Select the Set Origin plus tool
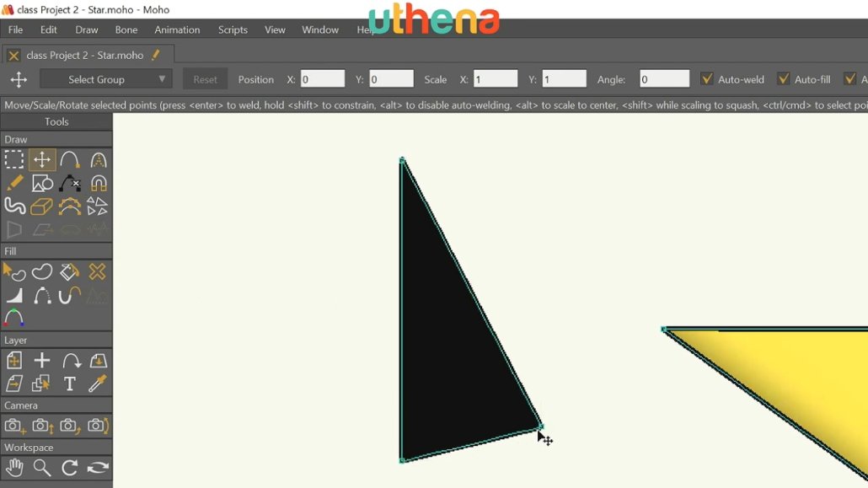868x488 pixels. 42,361
